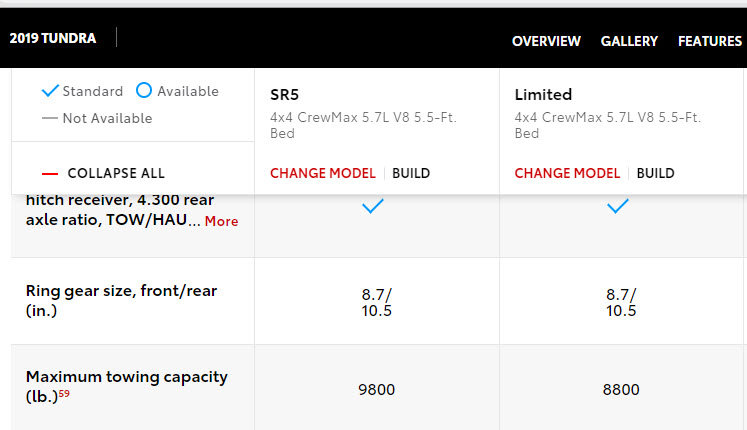Click the red minus Collapse All icon
Image resolution: width=747 pixels, height=430 pixels.
(x=50, y=174)
